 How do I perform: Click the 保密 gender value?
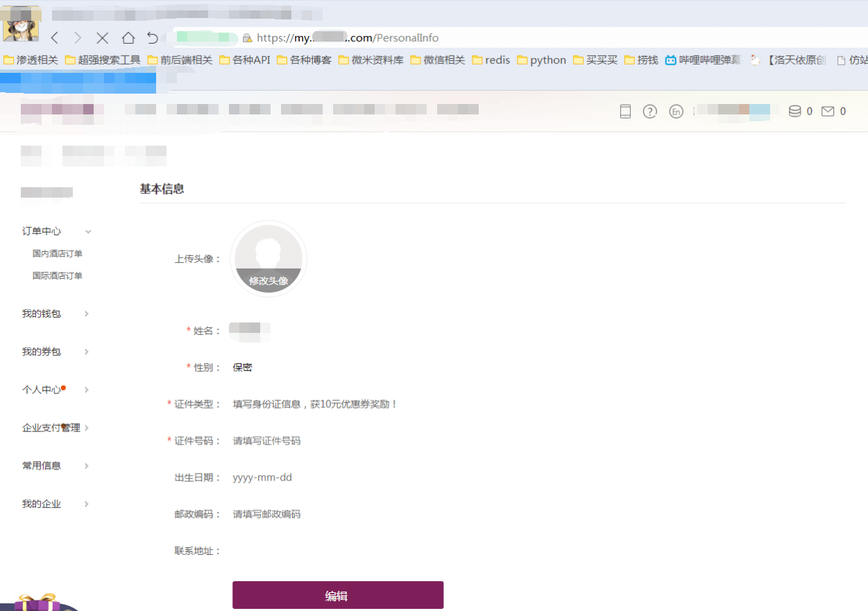(243, 368)
